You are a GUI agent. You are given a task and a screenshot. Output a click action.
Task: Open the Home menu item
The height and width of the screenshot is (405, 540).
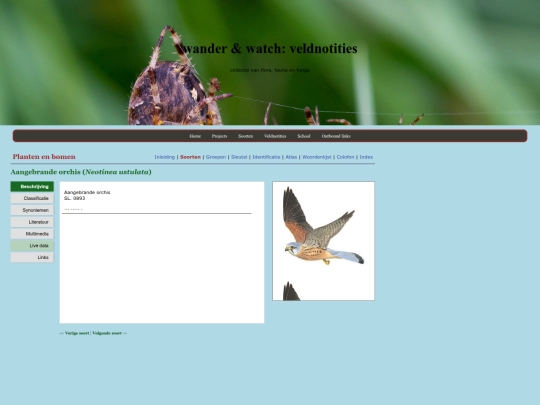pyautogui.click(x=195, y=136)
